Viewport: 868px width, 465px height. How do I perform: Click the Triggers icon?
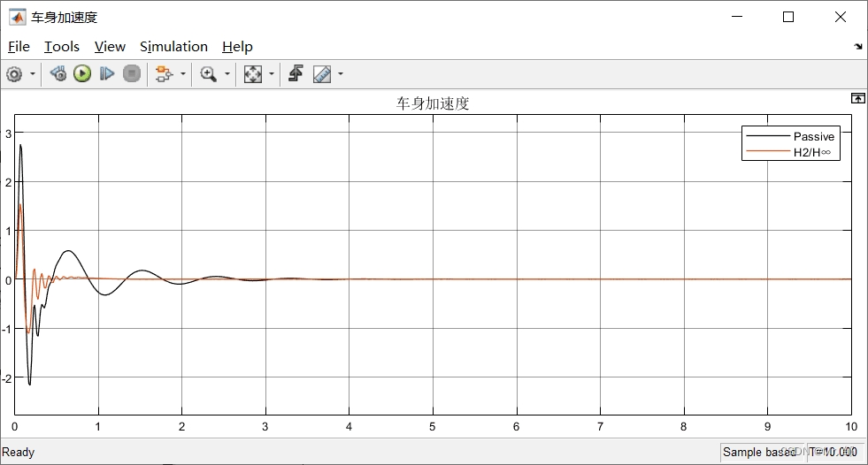[296, 73]
